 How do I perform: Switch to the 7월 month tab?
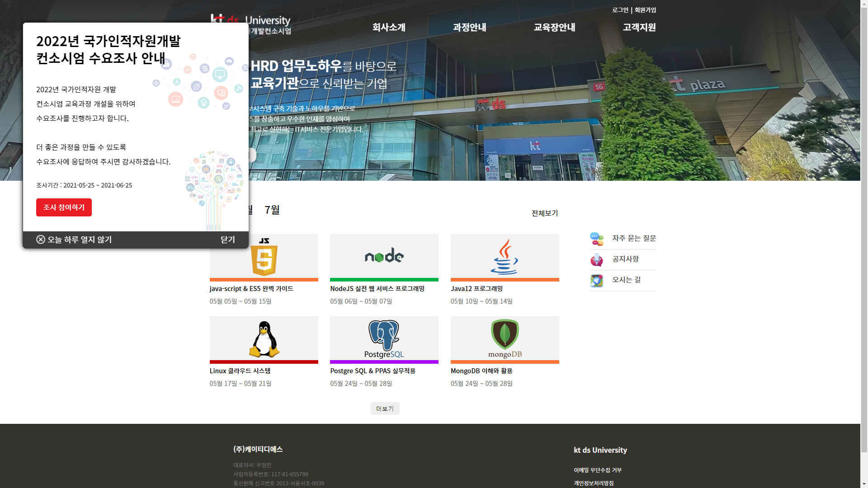coord(272,210)
